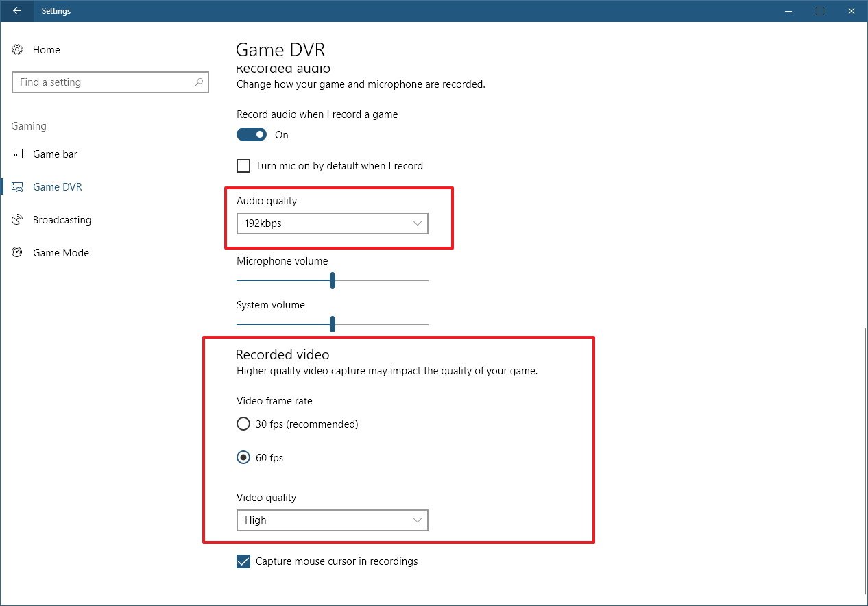Choose the 60 fps radio button
868x606 pixels.
coord(243,458)
